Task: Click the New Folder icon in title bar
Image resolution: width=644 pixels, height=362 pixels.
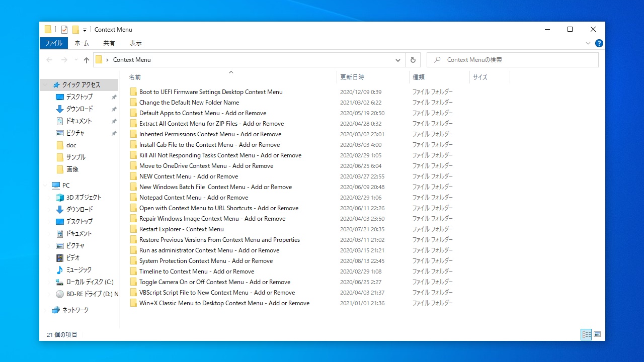Action: tap(75, 30)
